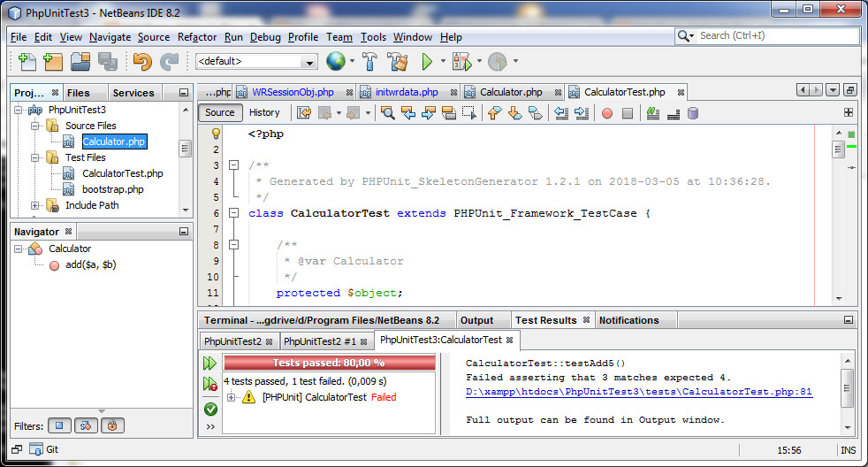Stop macro recording with square icon
Screen dimensions: 868x467
[x=628, y=113]
